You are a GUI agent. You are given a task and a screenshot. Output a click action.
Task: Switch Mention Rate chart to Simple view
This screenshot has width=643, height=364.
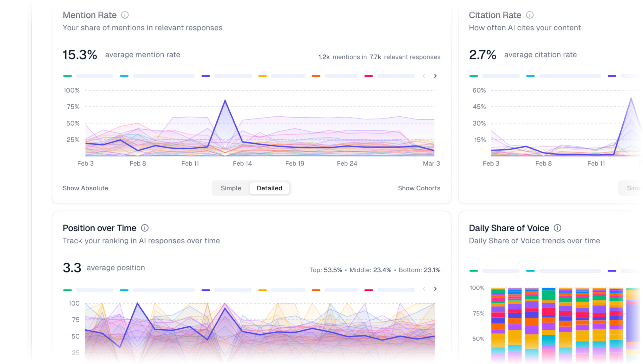click(x=231, y=188)
